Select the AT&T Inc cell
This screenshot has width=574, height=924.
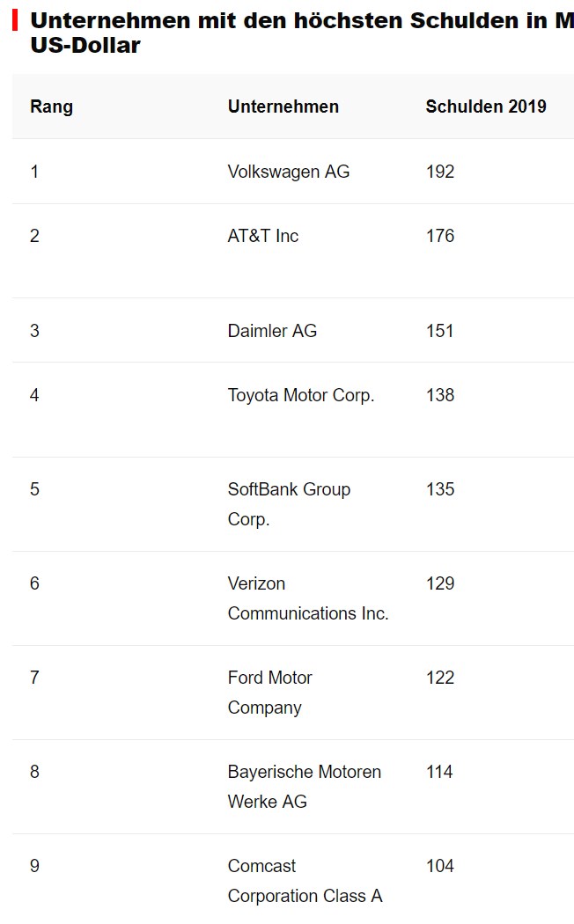[x=262, y=236]
